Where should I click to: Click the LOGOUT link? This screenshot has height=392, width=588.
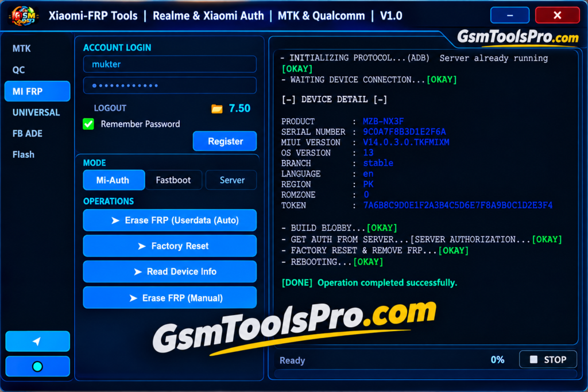tap(110, 108)
